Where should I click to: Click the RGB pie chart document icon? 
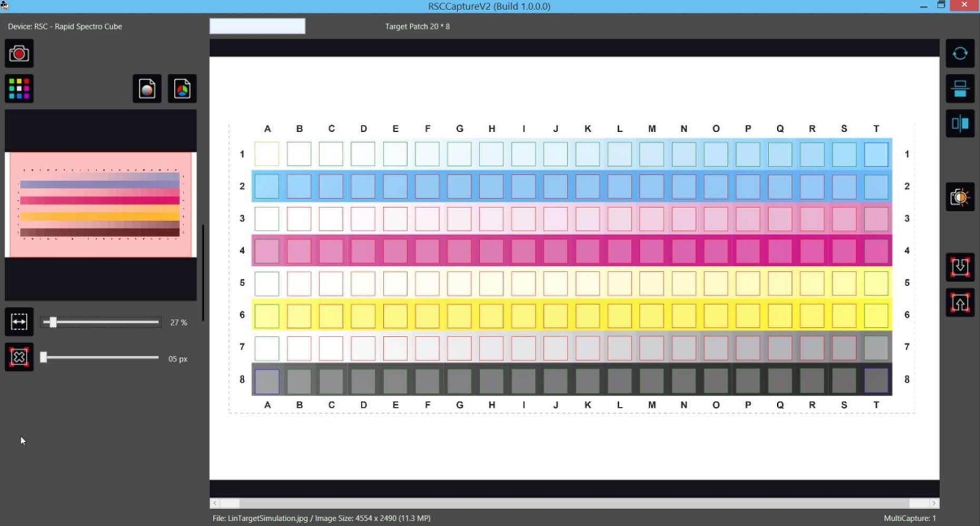tap(182, 89)
